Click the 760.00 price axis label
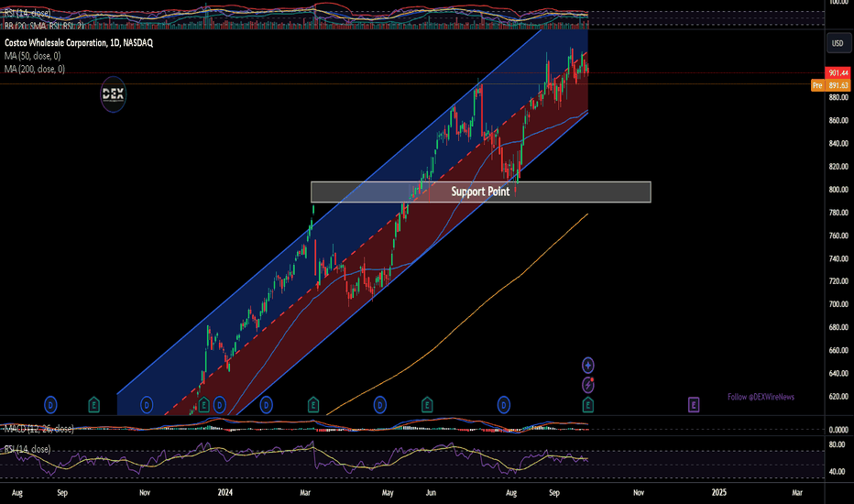Image resolution: width=854 pixels, height=504 pixels. coord(838,236)
